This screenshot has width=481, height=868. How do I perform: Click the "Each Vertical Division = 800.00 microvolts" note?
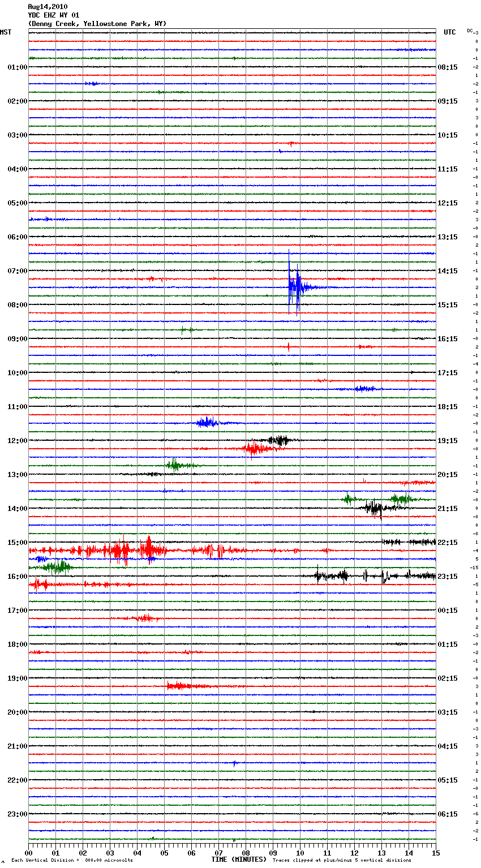[x=72, y=861]
